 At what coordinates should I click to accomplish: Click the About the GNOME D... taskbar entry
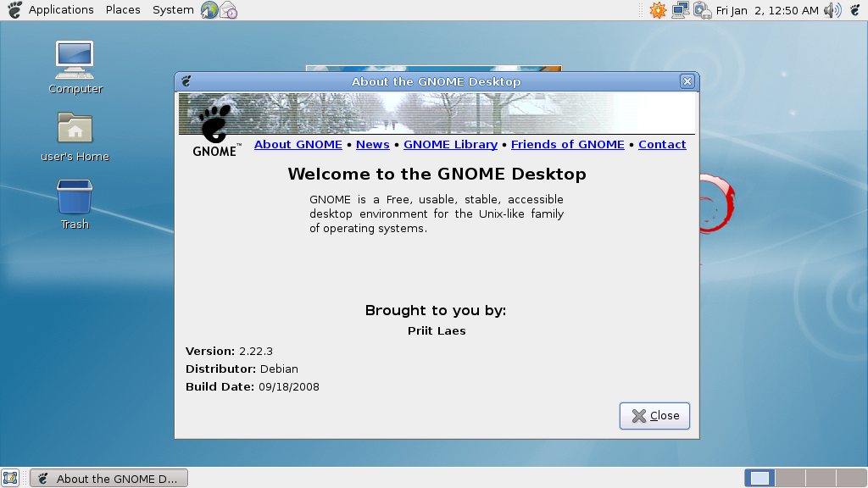(x=109, y=478)
